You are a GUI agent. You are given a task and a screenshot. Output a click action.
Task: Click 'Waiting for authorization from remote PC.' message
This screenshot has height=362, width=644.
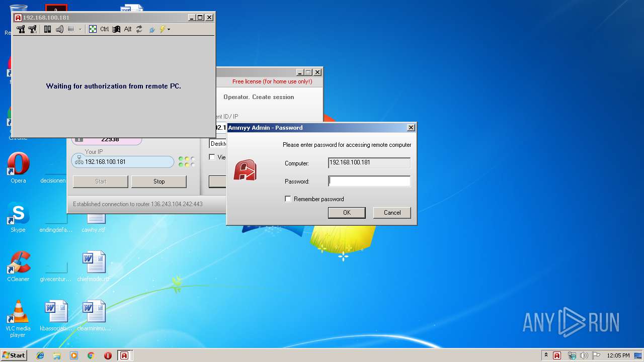(x=114, y=86)
